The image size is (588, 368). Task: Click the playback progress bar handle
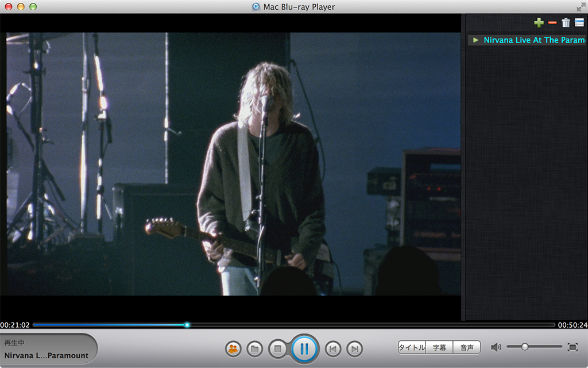(x=187, y=325)
